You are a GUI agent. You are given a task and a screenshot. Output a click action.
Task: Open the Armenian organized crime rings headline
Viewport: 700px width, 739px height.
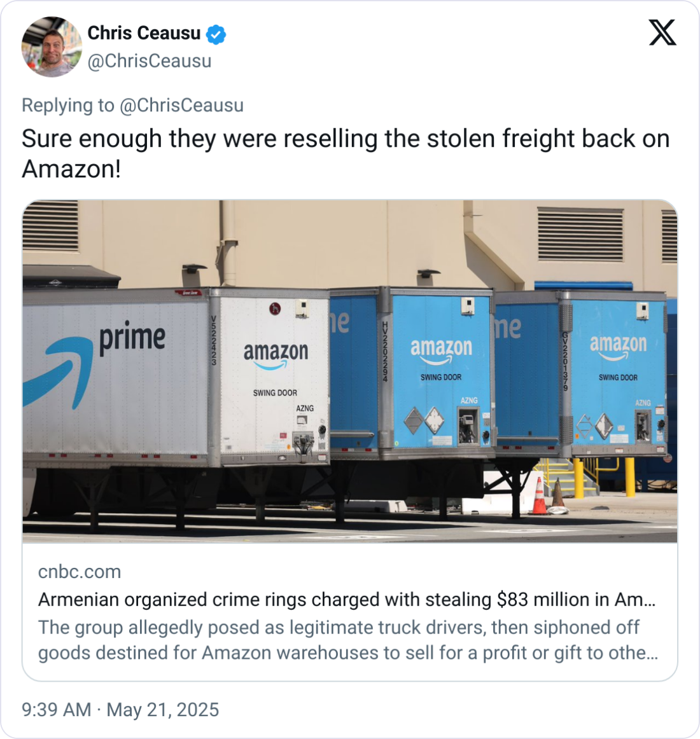pos(347,600)
